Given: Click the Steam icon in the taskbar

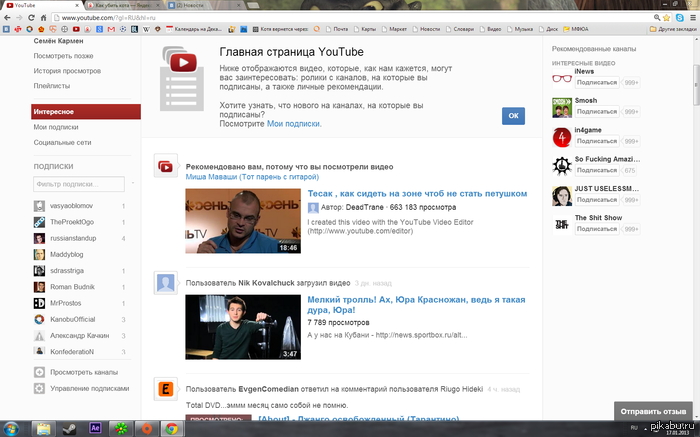Looking at the screenshot, I should (70, 427).
